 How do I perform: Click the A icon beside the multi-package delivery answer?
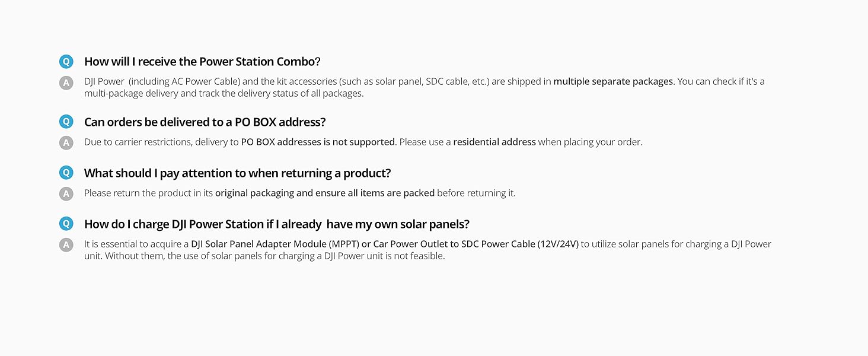66,82
